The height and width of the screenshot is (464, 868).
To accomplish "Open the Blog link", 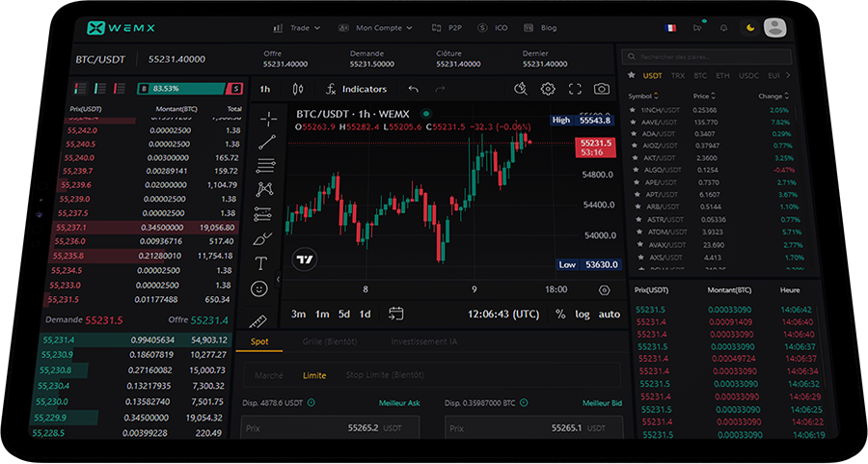I will coord(540,28).
